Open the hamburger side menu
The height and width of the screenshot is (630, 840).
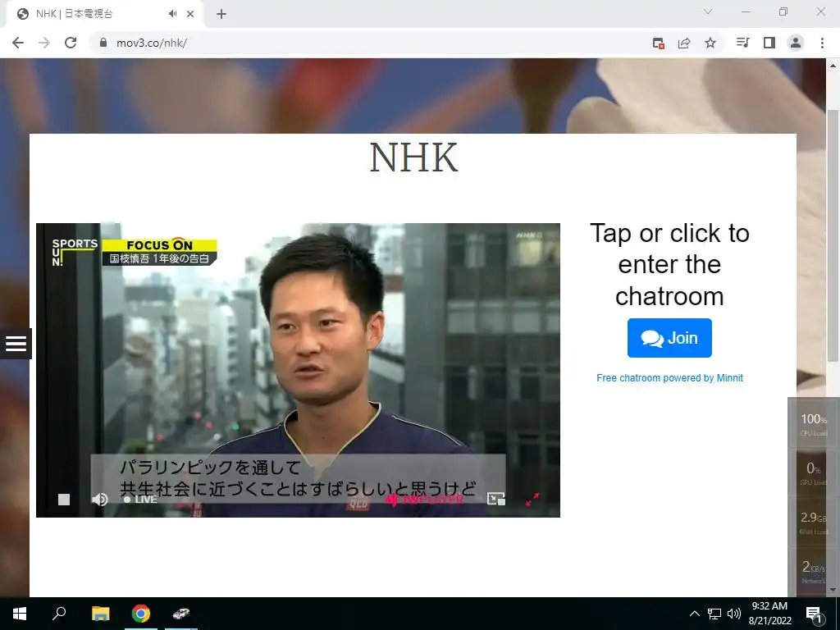[16, 344]
